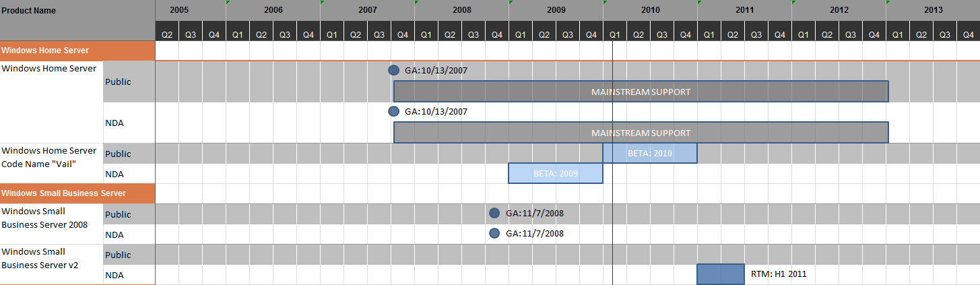Click the RTM: H1 2011 label

779,274
